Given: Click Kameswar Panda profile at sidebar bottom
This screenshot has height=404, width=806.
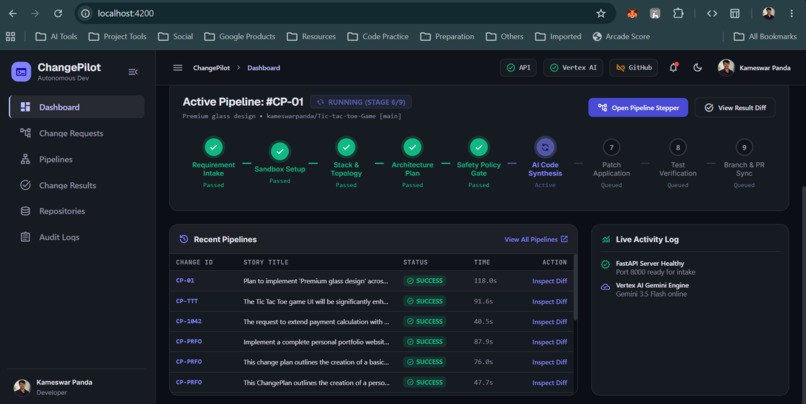Looking at the screenshot, I should 53,387.
